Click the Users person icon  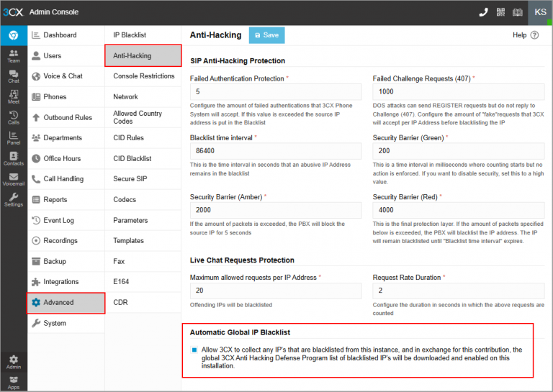[x=35, y=55]
